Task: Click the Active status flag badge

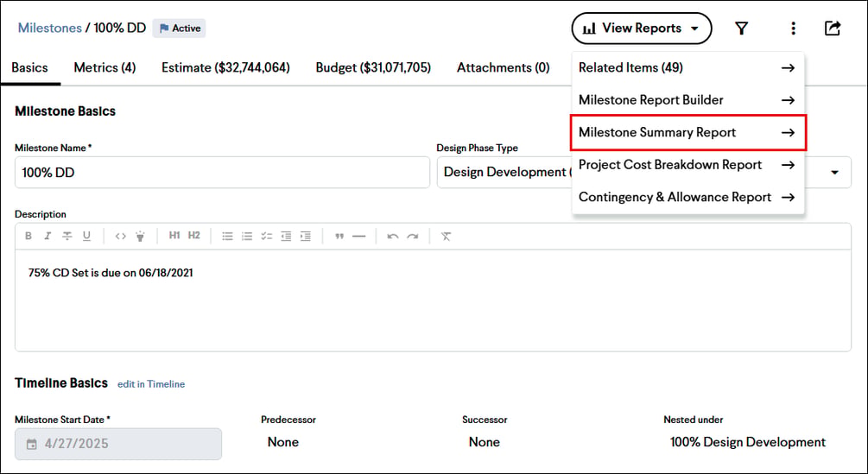Action: point(180,28)
